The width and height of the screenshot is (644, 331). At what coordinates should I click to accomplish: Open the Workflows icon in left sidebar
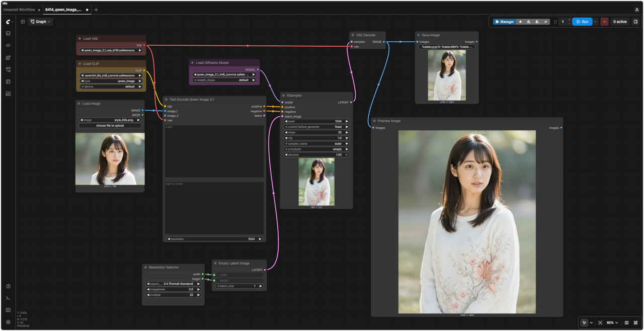click(8, 69)
